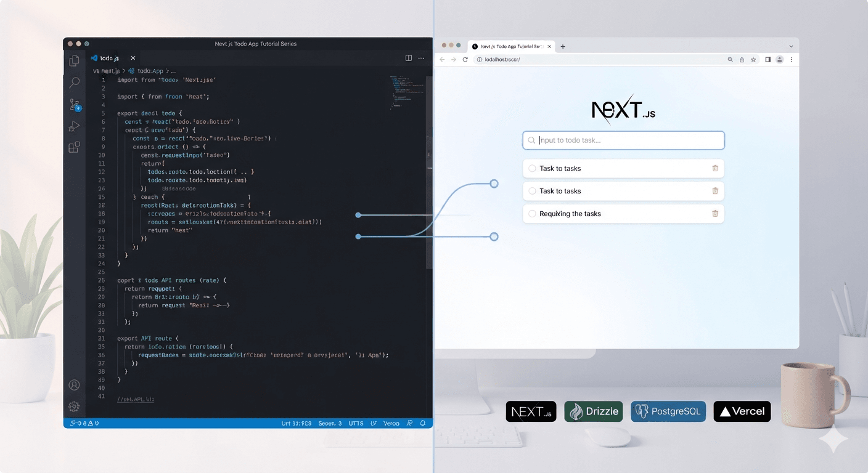Check the second 'Task to tasks' circle
Viewport: 868px width, 473px height.
click(x=532, y=191)
